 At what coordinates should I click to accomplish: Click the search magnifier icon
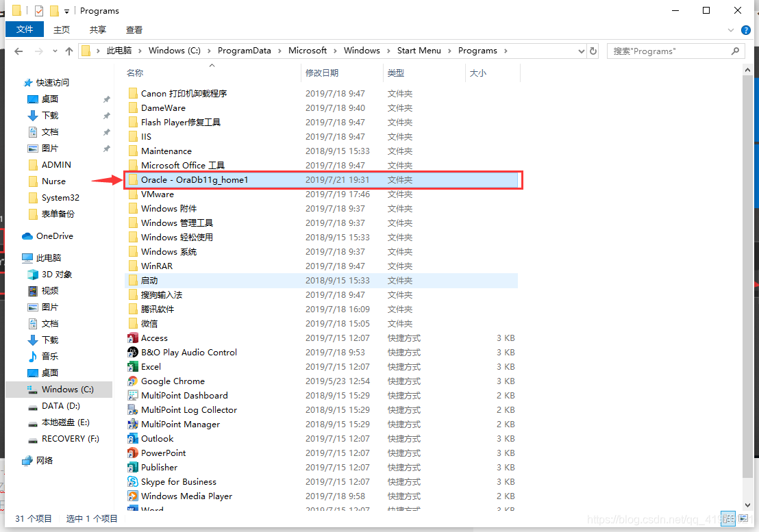pyautogui.click(x=735, y=51)
